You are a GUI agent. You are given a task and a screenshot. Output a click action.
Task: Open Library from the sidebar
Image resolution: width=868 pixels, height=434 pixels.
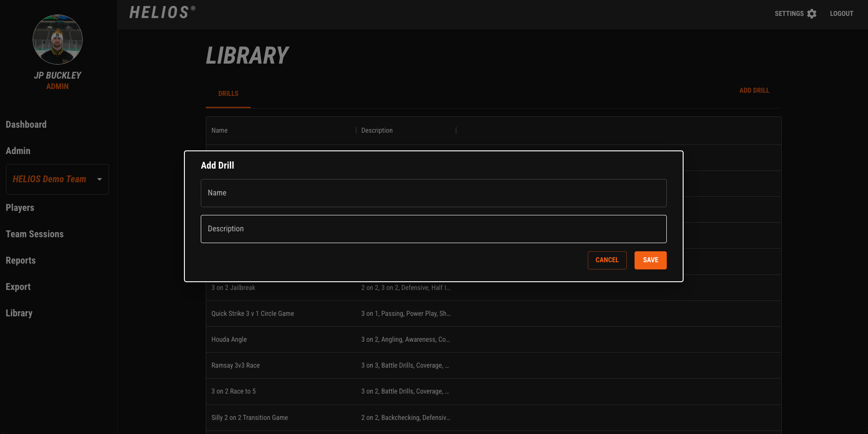click(x=19, y=313)
